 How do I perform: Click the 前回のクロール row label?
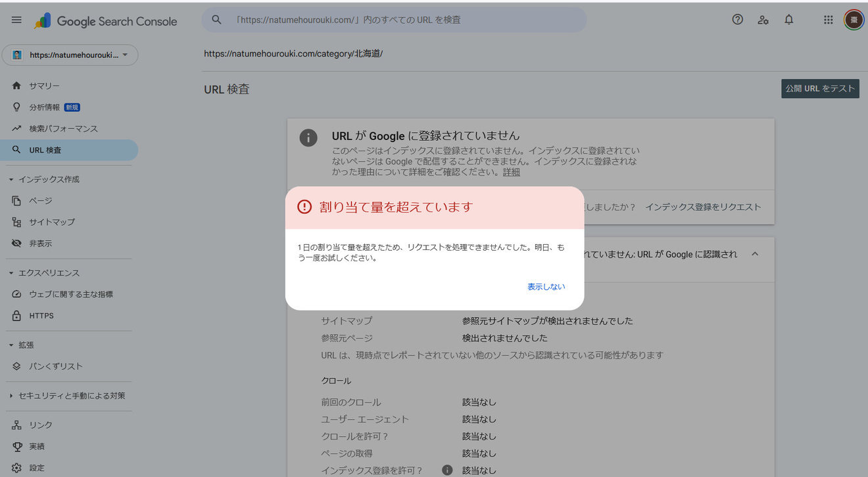[x=351, y=402]
